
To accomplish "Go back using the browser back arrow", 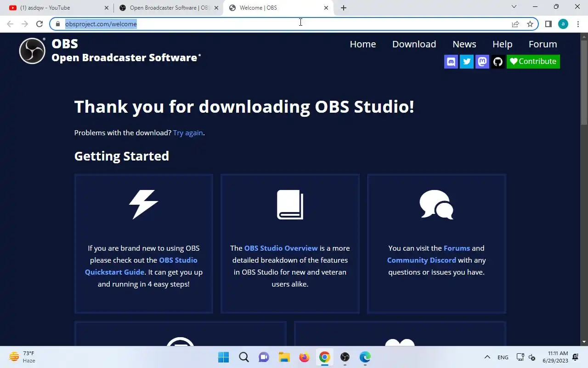I will [10, 24].
